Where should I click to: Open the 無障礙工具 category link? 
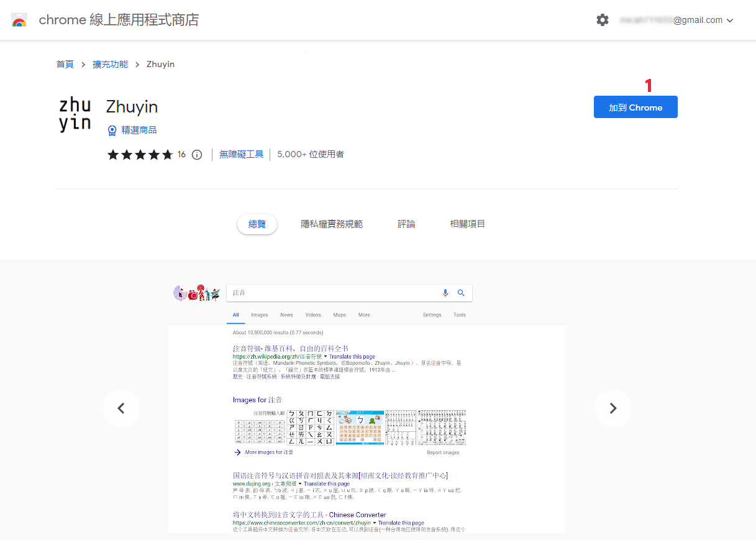[x=242, y=154]
